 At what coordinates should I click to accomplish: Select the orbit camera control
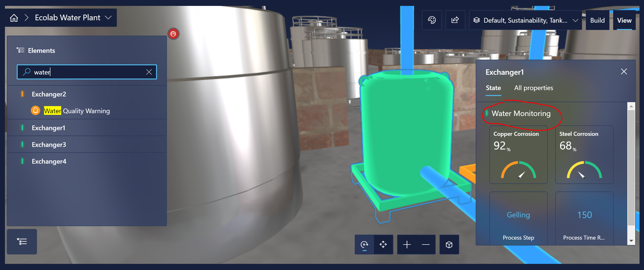(364, 244)
